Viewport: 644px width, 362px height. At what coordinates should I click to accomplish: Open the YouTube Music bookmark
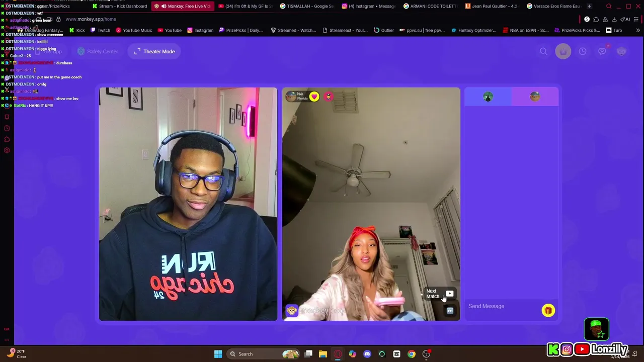click(133, 30)
